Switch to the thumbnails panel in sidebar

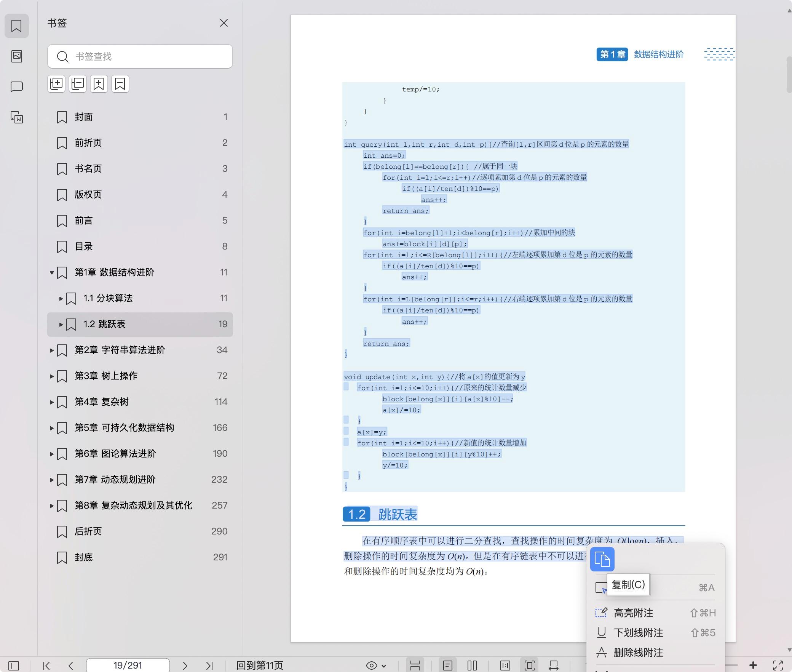coord(16,56)
